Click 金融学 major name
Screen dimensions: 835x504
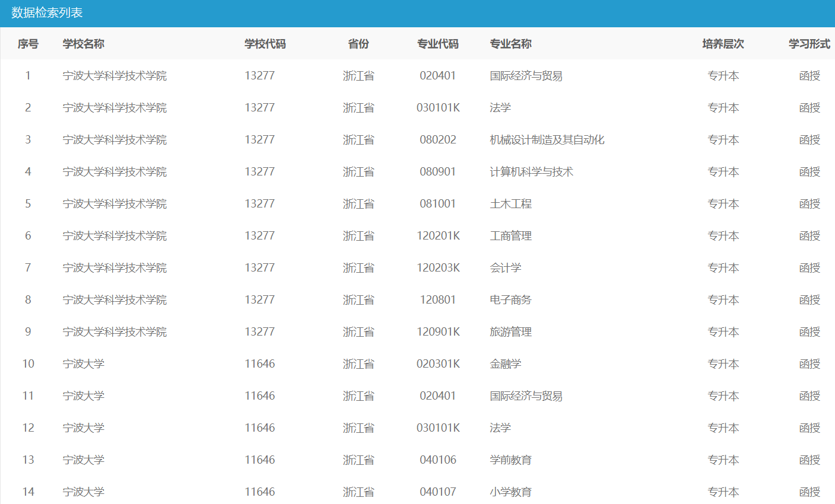[506, 364]
